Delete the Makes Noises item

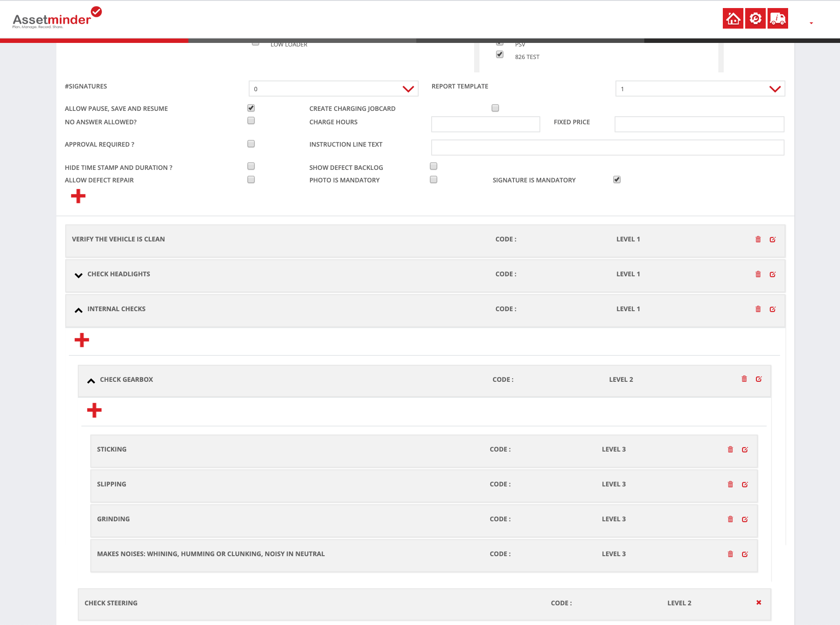pos(730,554)
